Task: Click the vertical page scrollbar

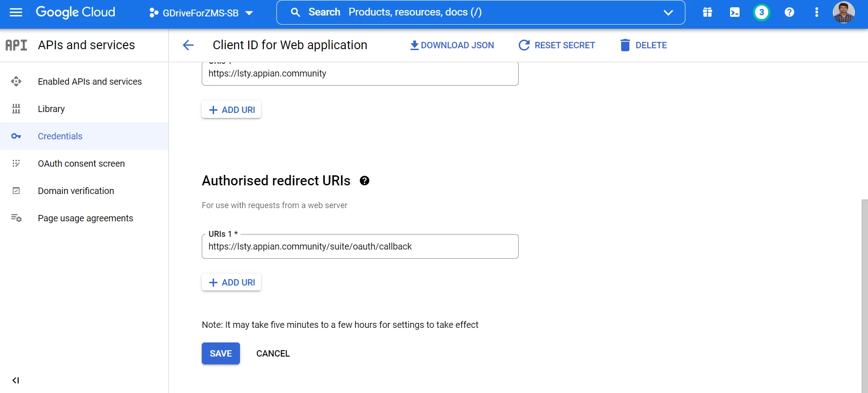Action: pyautogui.click(x=864, y=296)
